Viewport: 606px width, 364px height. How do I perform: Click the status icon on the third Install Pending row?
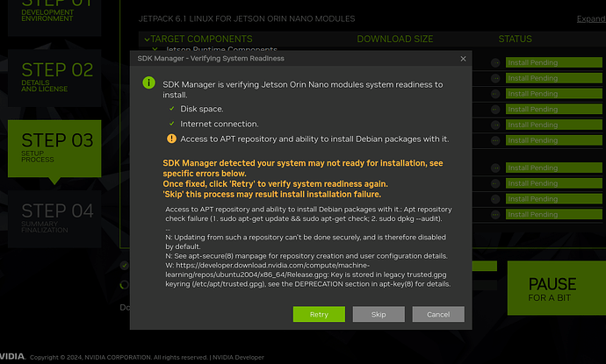(x=495, y=94)
